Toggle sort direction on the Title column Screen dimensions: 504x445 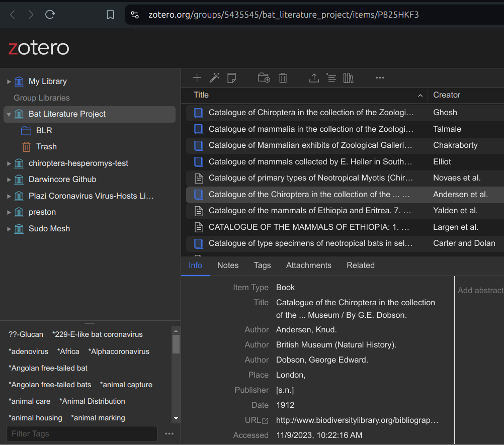coord(420,95)
